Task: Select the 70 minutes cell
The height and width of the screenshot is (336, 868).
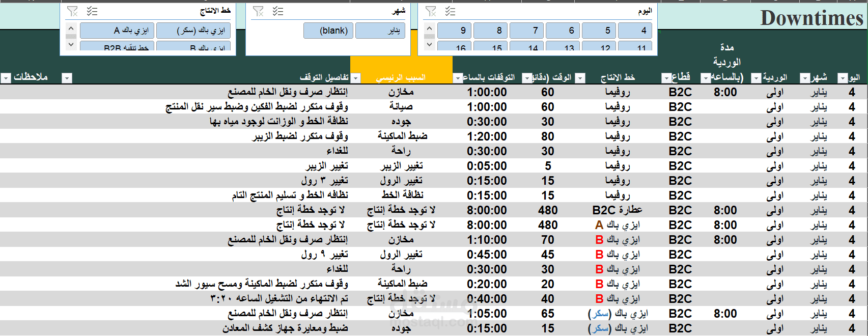Action: (548, 240)
